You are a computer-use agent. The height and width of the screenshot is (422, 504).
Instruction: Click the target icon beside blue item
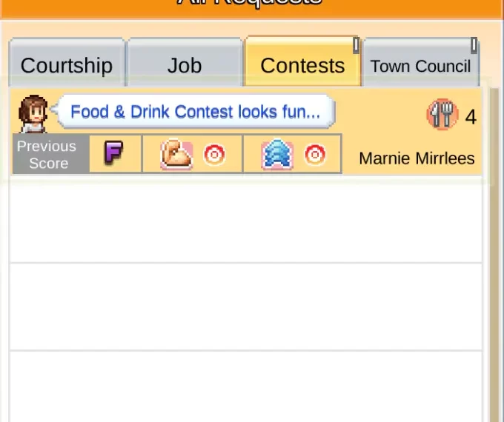(315, 155)
